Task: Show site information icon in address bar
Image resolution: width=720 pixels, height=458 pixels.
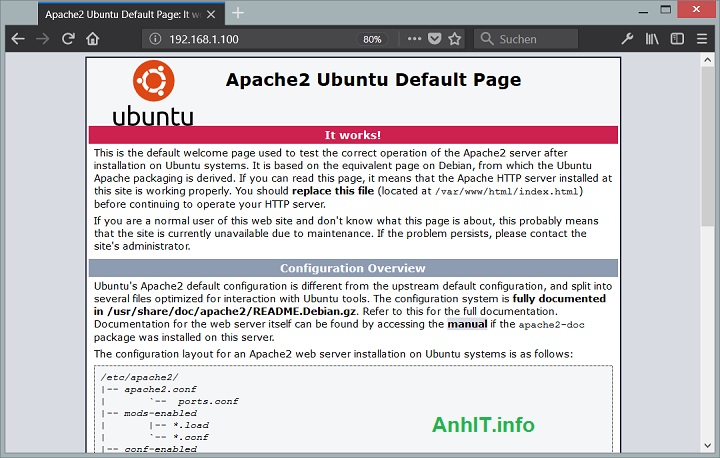Action: (155, 39)
